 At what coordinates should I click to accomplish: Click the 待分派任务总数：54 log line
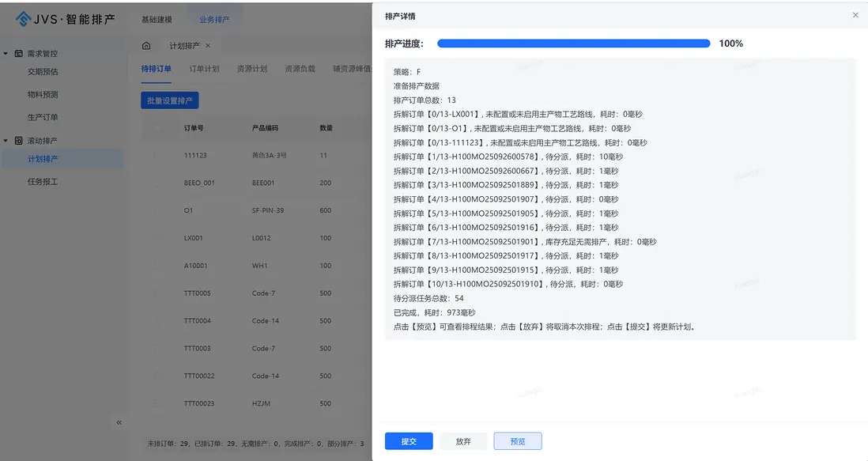tap(428, 298)
